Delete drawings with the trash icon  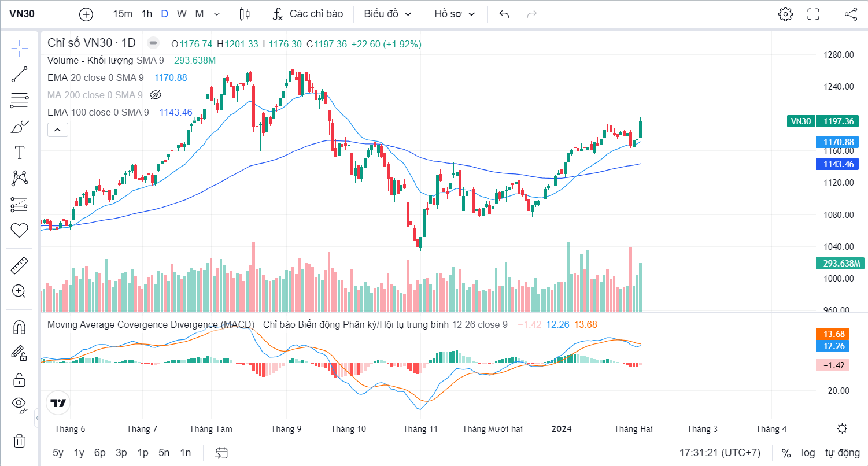click(x=20, y=441)
